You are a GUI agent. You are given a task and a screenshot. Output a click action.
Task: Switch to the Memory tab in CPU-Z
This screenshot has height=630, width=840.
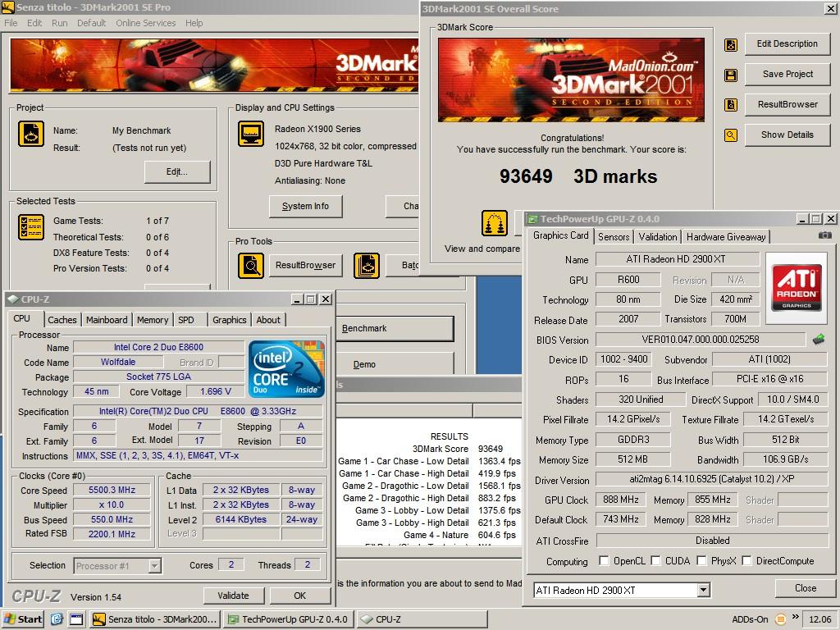[153, 320]
